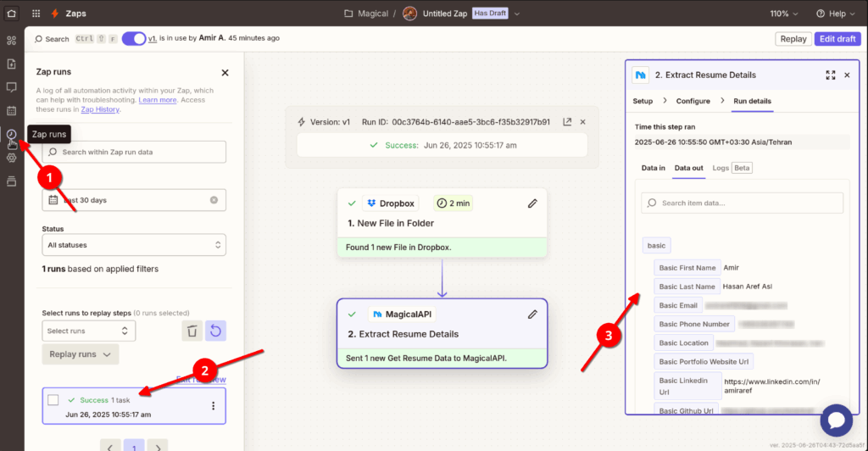Screen dimensions: 868x451
Task: Focus the Search item data field
Action: (x=742, y=203)
